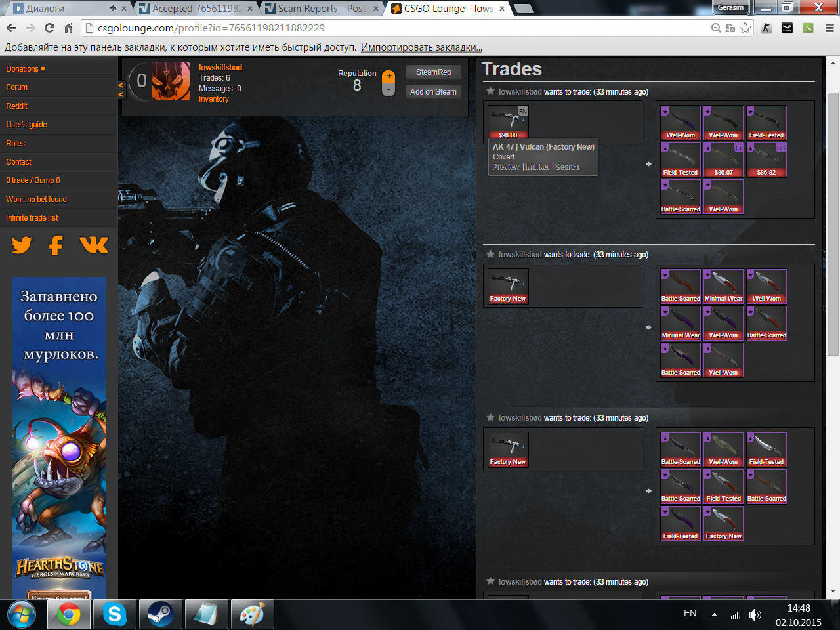Open the Inventory link under profile

point(214,99)
